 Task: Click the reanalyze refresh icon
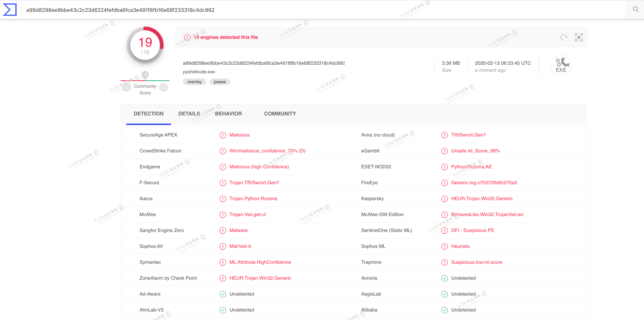[x=564, y=37]
